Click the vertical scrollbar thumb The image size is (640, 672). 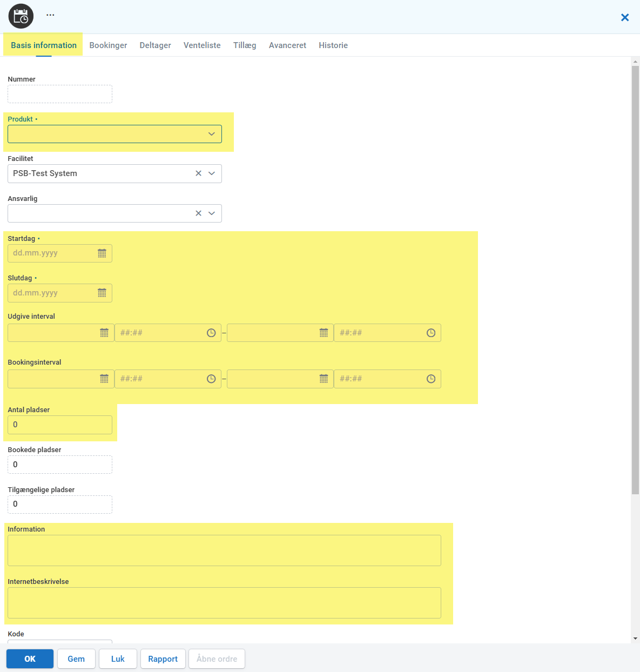635,279
